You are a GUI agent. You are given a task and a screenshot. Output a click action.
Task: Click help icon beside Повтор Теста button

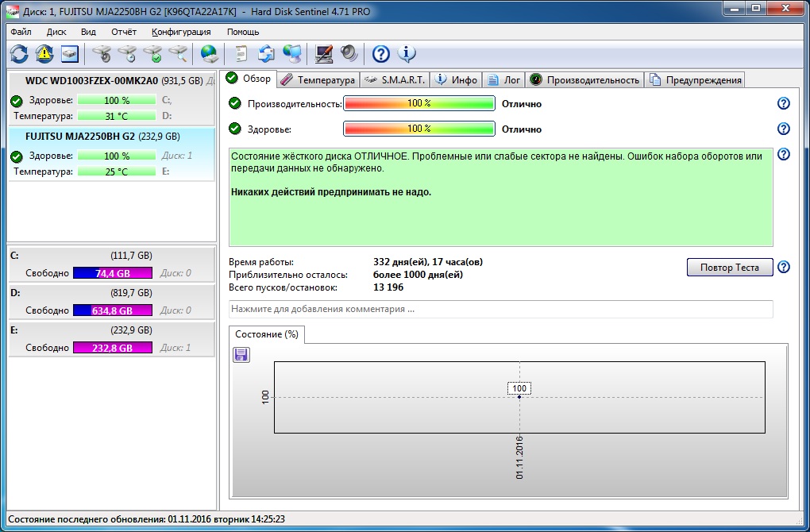pyautogui.click(x=784, y=267)
